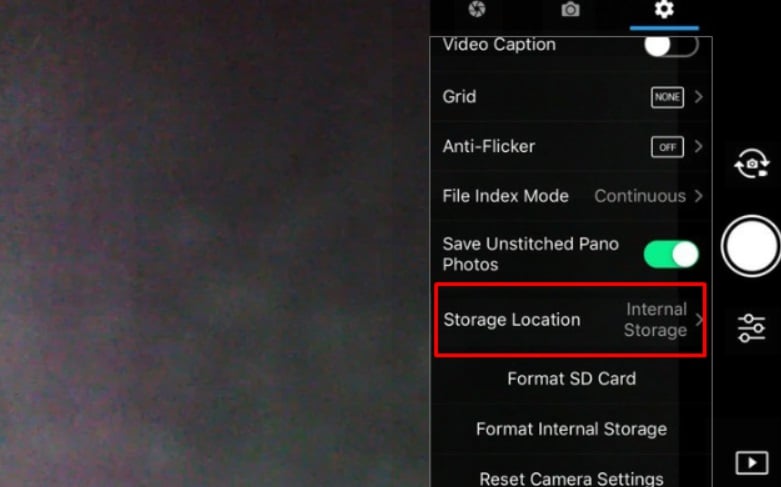Expand Anti-Flicker options via its chevron
Screen dimensions: 781x487
[x=698, y=147]
